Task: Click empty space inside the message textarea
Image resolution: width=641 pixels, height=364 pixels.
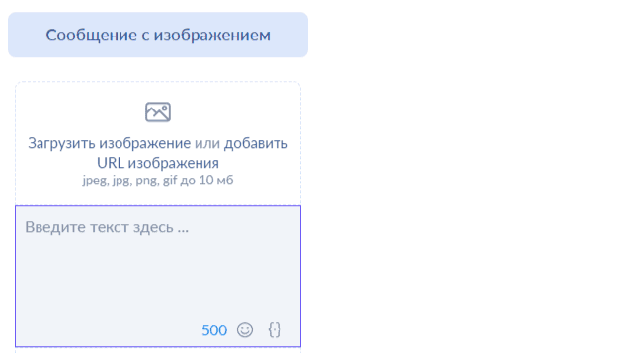Action: (158, 277)
